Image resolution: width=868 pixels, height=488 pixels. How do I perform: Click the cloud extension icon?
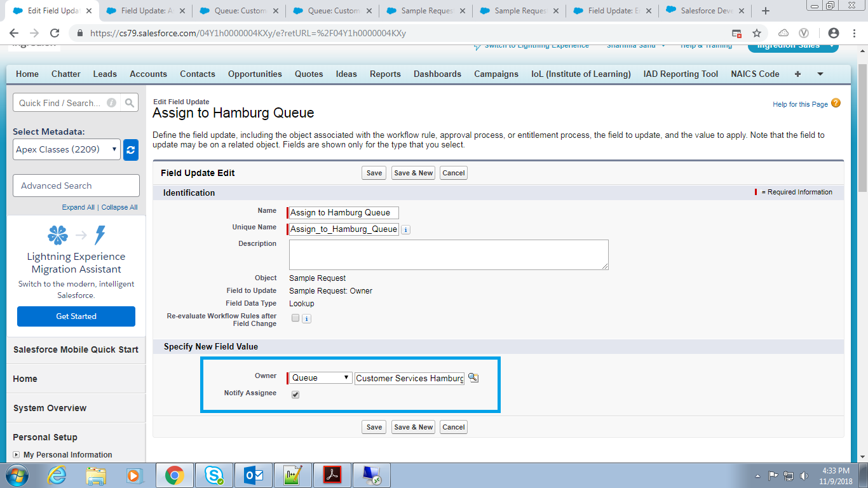click(783, 33)
